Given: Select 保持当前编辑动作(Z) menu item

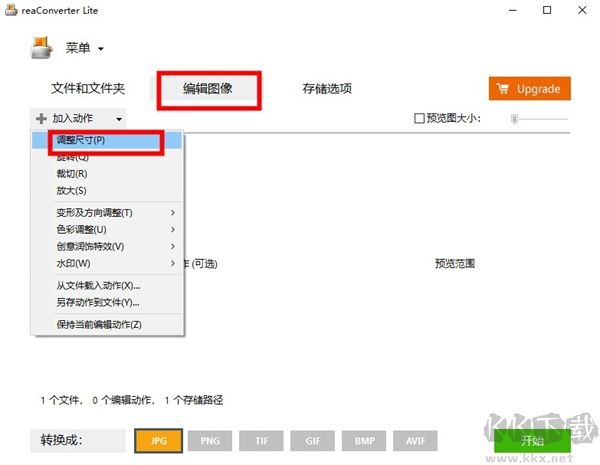Looking at the screenshot, I should coord(107,325).
